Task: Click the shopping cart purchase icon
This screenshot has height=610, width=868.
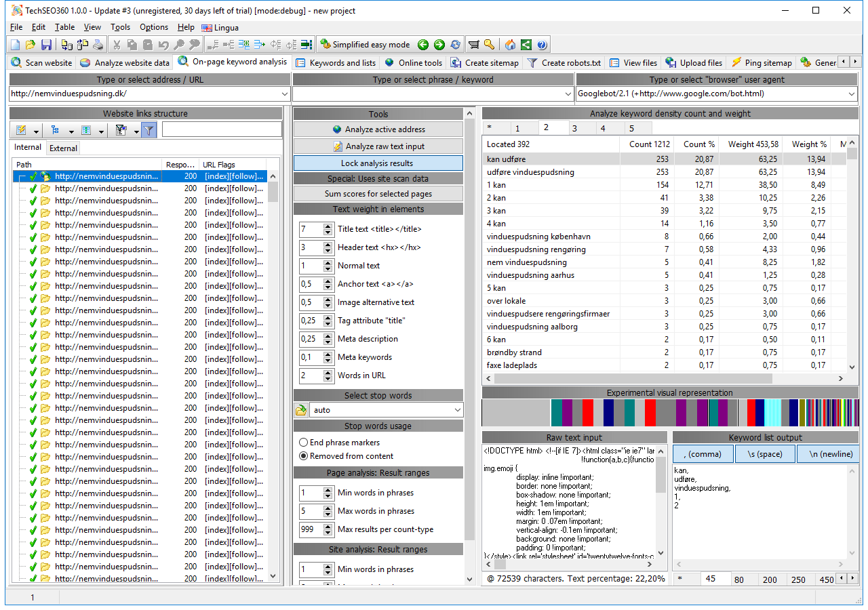Action: [473, 45]
